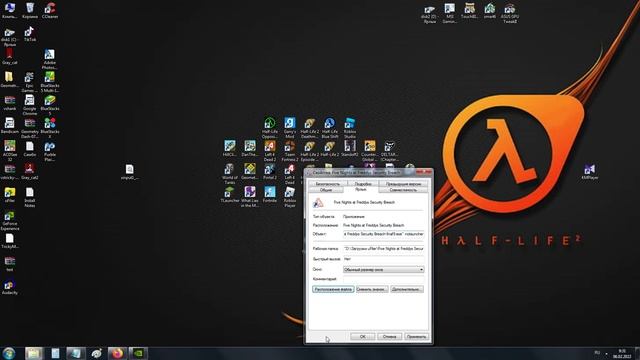Click the Применить button
640x360 pixels.
(x=416, y=336)
